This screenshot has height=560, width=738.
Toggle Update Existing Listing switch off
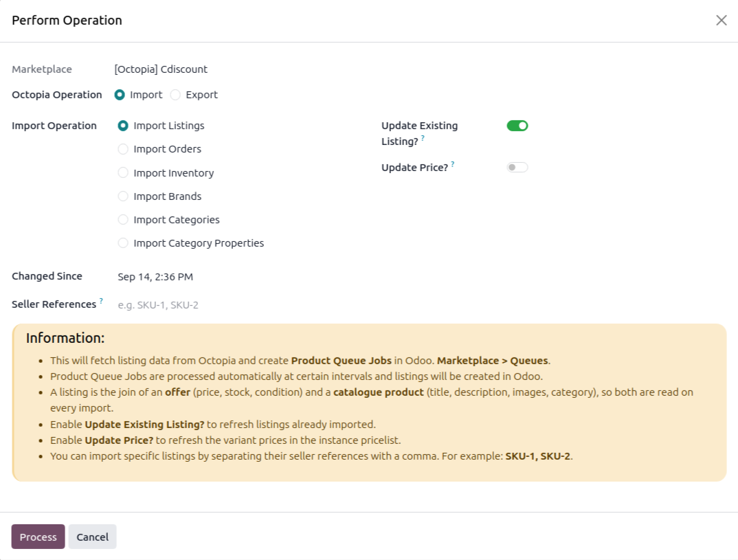517,126
